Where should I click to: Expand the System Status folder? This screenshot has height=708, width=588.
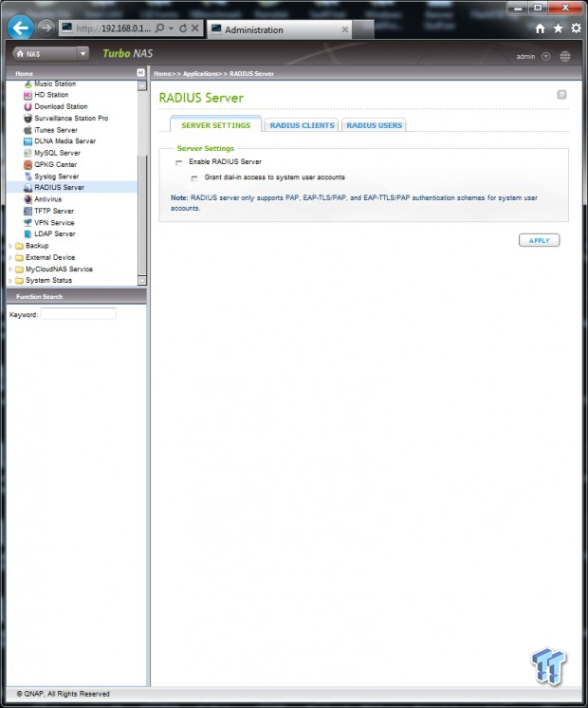pyautogui.click(x=10, y=281)
